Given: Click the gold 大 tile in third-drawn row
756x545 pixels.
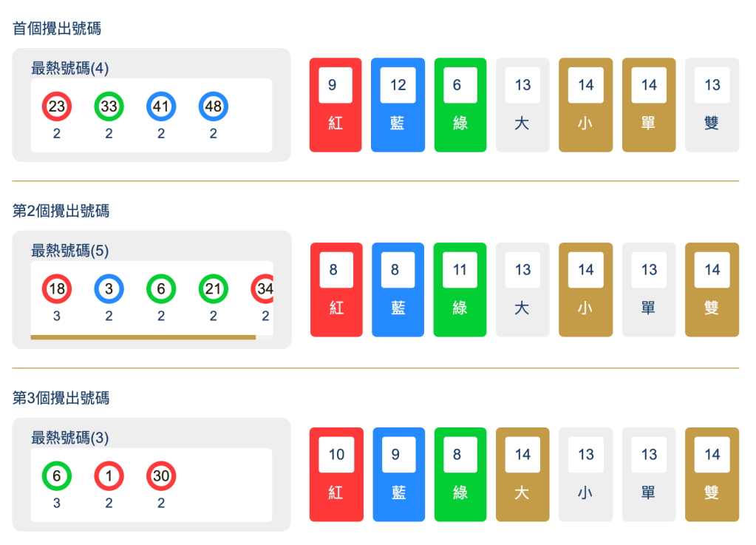Looking at the screenshot, I should pos(522,475).
